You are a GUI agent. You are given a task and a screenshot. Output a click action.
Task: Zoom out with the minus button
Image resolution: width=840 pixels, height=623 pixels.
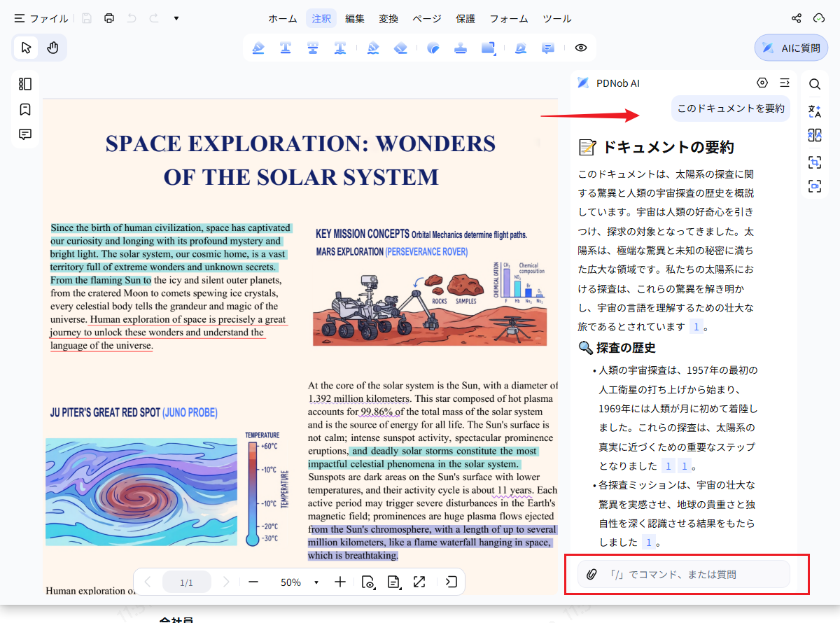point(253,582)
